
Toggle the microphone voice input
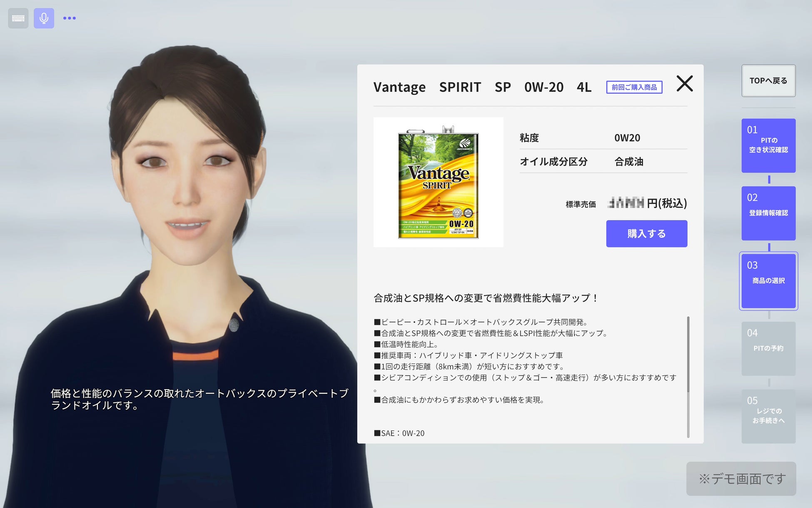click(44, 18)
